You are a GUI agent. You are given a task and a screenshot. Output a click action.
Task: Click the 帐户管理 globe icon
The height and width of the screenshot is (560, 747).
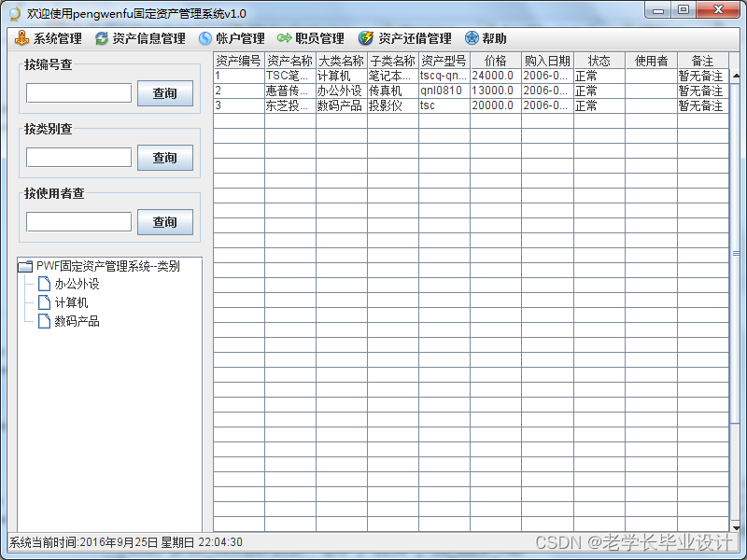pos(207,38)
